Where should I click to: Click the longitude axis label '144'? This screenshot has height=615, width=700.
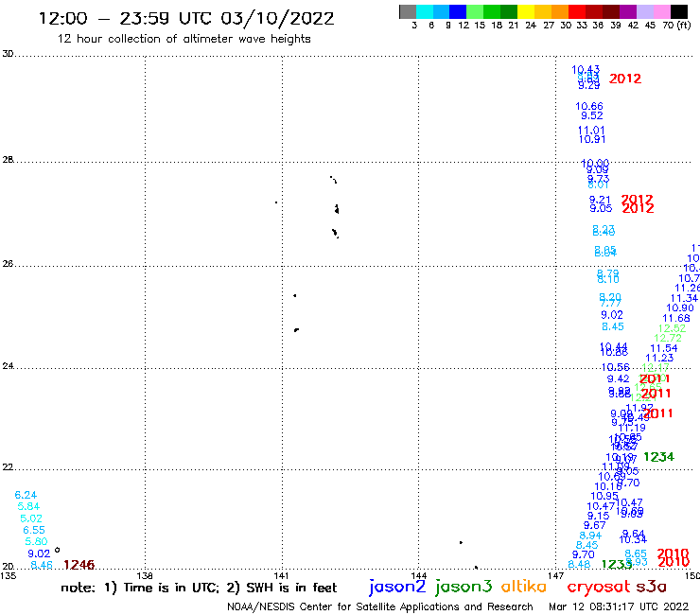click(x=419, y=575)
